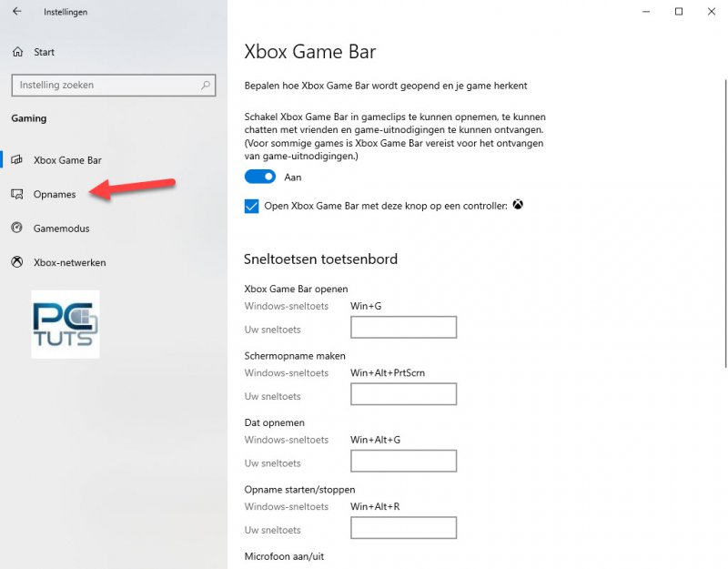This screenshot has width=728, height=569.
Task: Uncheck the controller button checkbox
Action: pyautogui.click(x=252, y=206)
